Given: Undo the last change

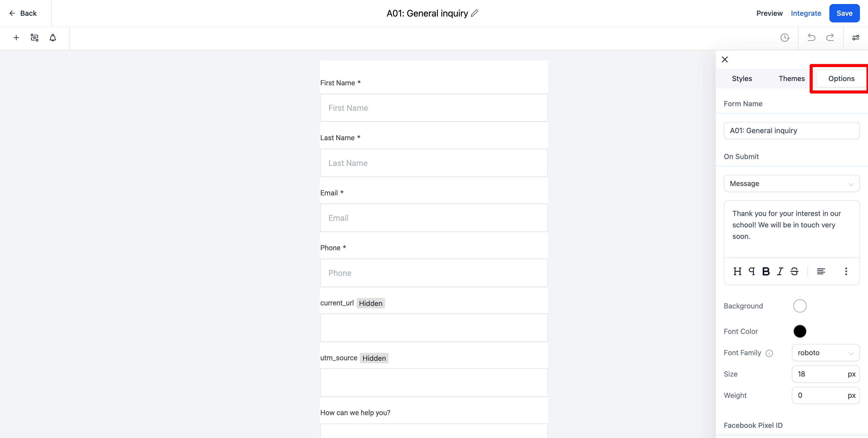Looking at the screenshot, I should pos(811,37).
